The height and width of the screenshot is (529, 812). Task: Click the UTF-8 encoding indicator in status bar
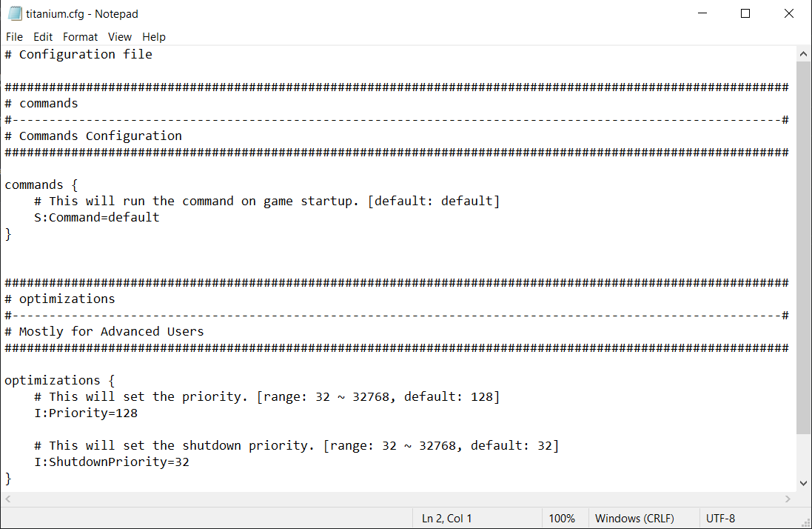pyautogui.click(x=720, y=519)
